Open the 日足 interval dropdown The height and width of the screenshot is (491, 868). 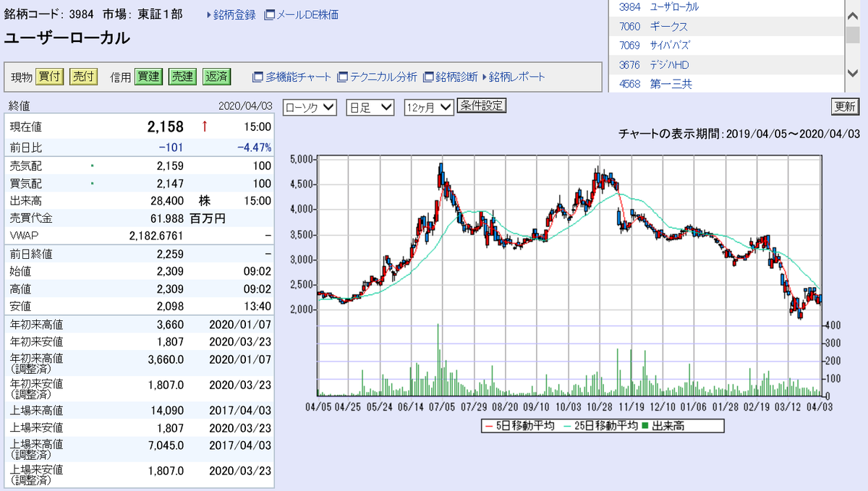370,107
